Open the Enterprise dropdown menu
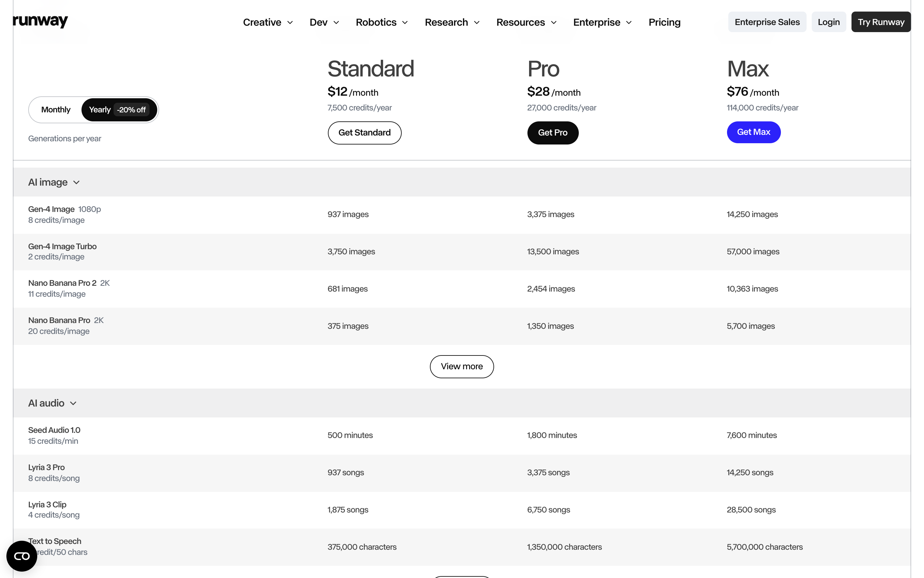The width and height of the screenshot is (924, 578). (603, 22)
